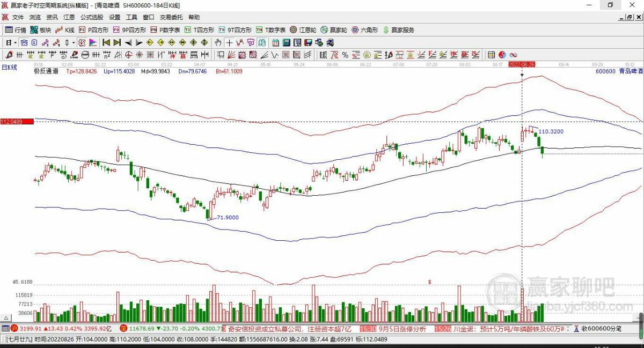The height and width of the screenshot is (348, 644).
Task: Open the 文件 menu
Action: (x=18, y=17)
